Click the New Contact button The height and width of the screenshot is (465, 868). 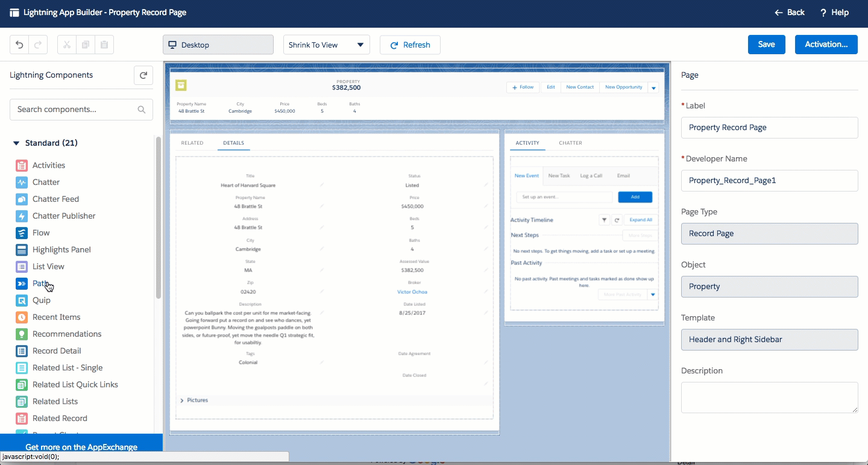point(580,87)
